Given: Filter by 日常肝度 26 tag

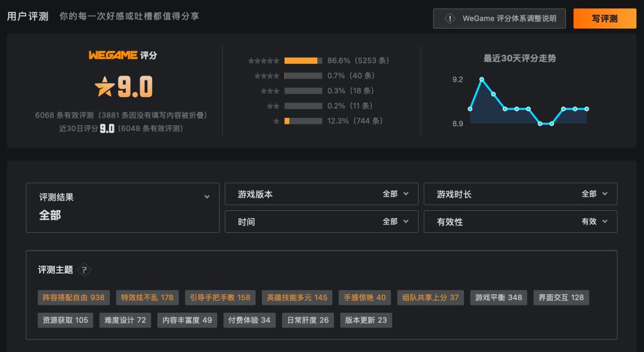Looking at the screenshot, I should click(308, 320).
